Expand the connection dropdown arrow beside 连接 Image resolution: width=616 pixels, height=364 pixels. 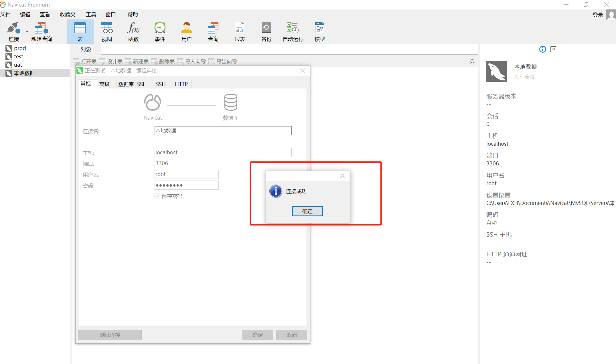click(27, 32)
